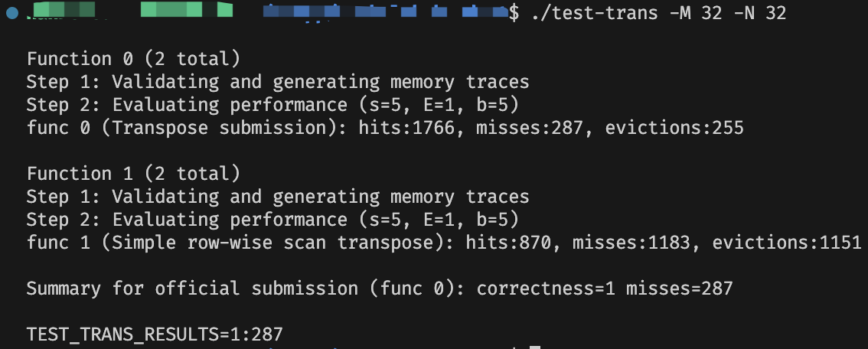
Task: Click the terminal cursor at bottom prompt
Action: click(535, 345)
